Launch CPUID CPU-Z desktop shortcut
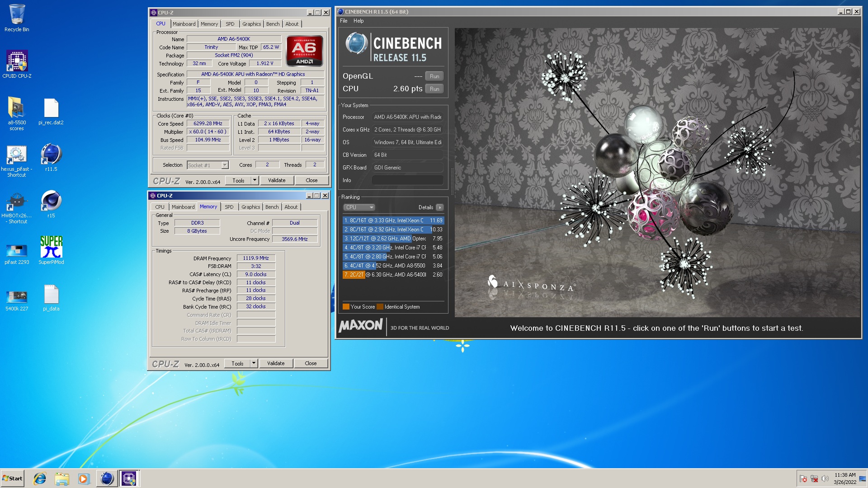 point(17,64)
